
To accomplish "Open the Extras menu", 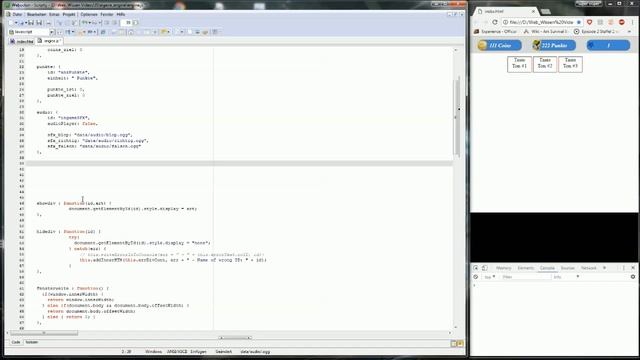I will (x=54, y=14).
